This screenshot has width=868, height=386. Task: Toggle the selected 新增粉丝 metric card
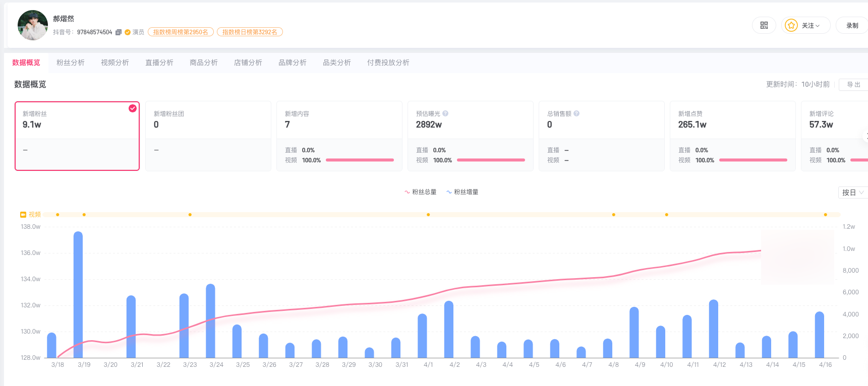pyautogui.click(x=77, y=136)
